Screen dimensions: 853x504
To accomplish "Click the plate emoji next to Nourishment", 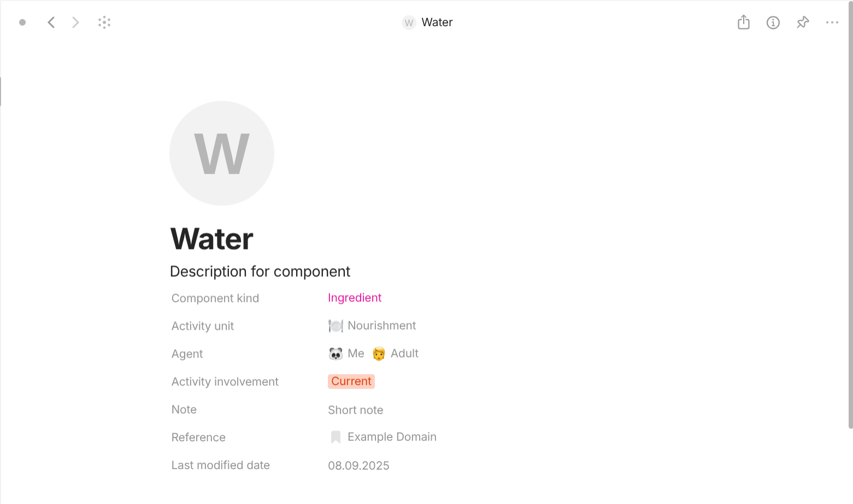I will pos(335,325).
